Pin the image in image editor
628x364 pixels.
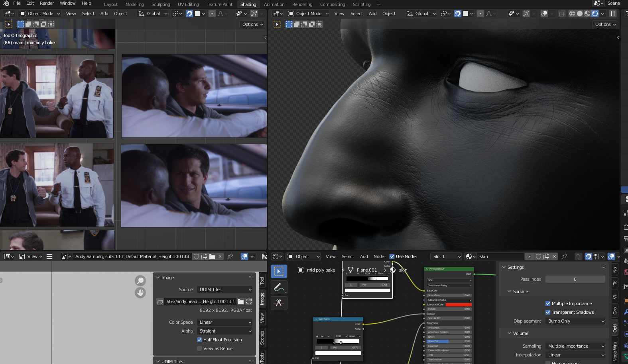[x=230, y=256]
